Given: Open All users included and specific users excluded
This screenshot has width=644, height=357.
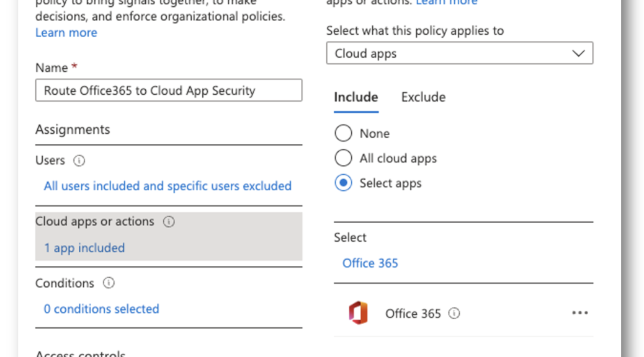Looking at the screenshot, I should pos(168,186).
